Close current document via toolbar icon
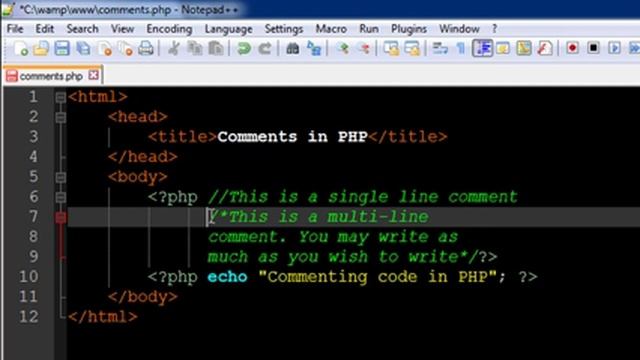Screen dimensions: 640x360 [104, 49]
